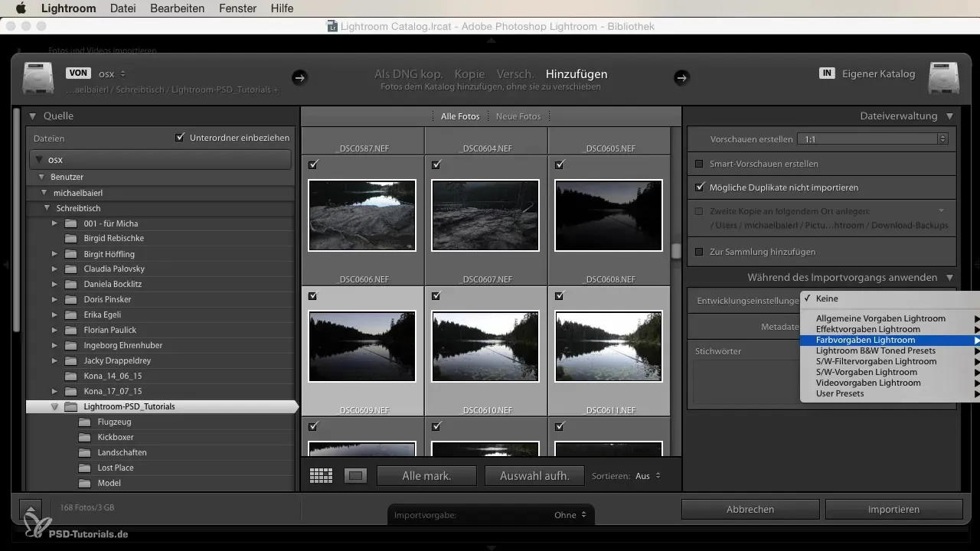Open the Vorschauen erstellen 1:1 dropdown
Viewport: 980px width, 551px height.
click(x=873, y=139)
